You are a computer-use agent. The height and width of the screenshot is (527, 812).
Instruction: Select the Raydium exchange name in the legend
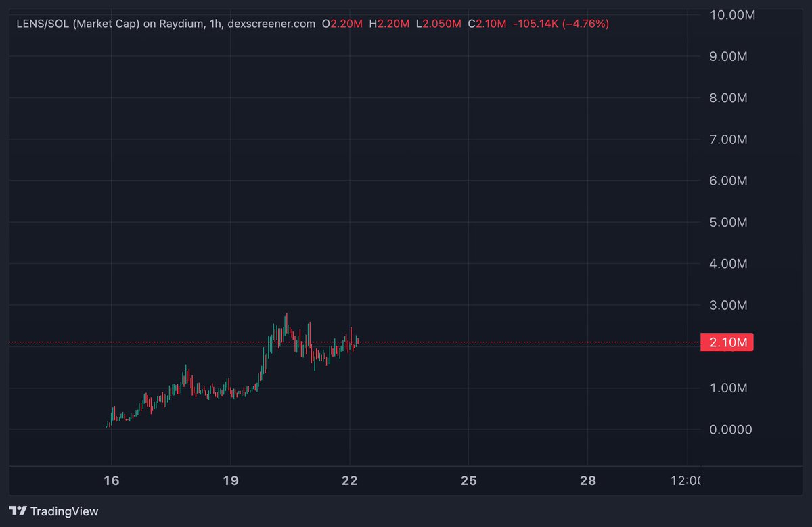point(183,22)
